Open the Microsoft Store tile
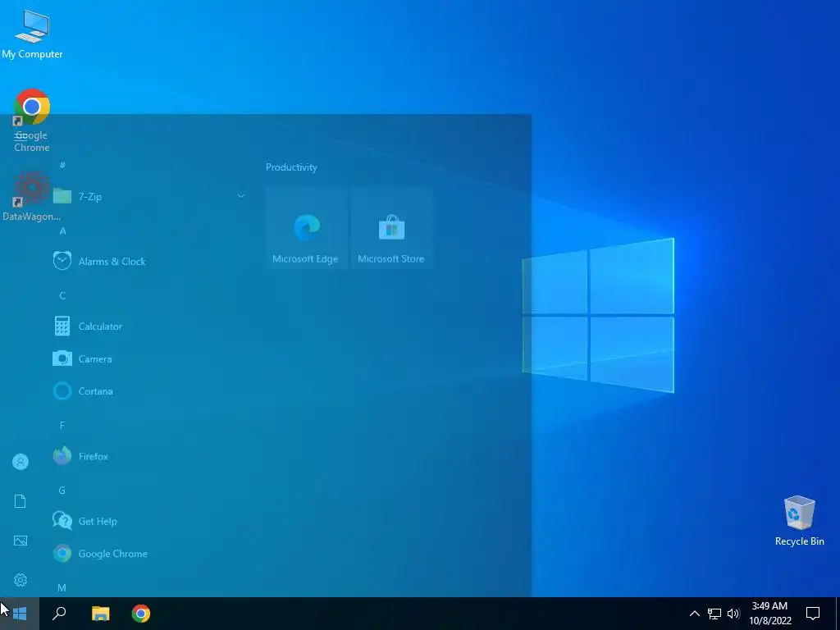The image size is (840, 630). (391, 228)
